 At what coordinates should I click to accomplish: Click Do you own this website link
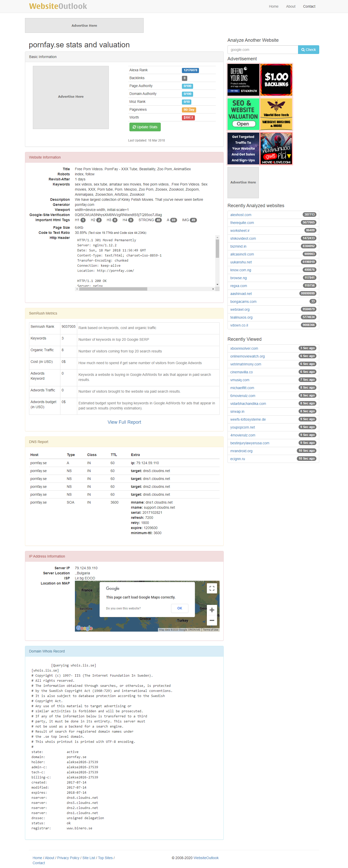click(x=123, y=608)
